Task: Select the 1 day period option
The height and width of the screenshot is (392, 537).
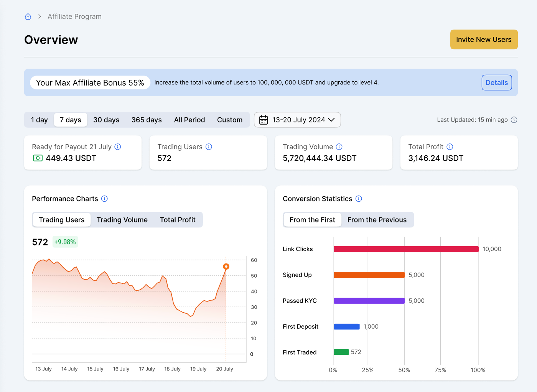Action: click(39, 120)
